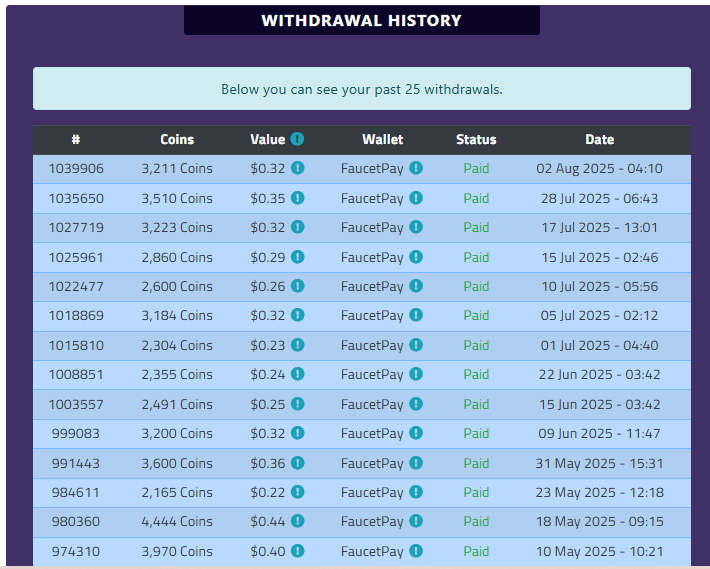Select withdrawal ID 1039906
The image size is (710, 569).
coord(76,169)
